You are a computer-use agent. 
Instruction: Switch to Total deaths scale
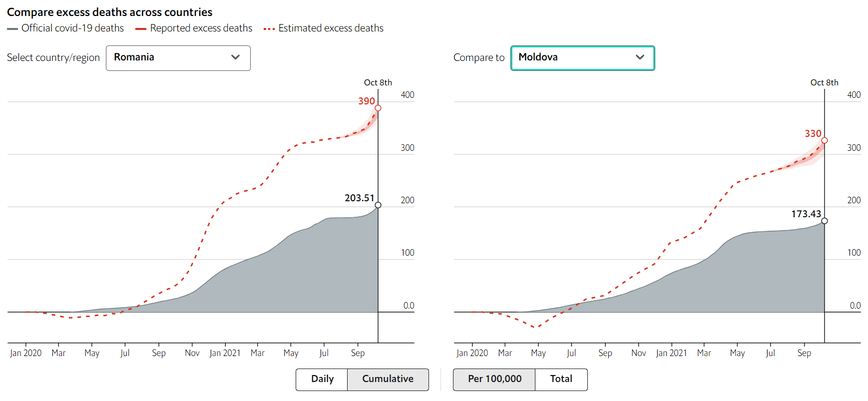click(561, 380)
